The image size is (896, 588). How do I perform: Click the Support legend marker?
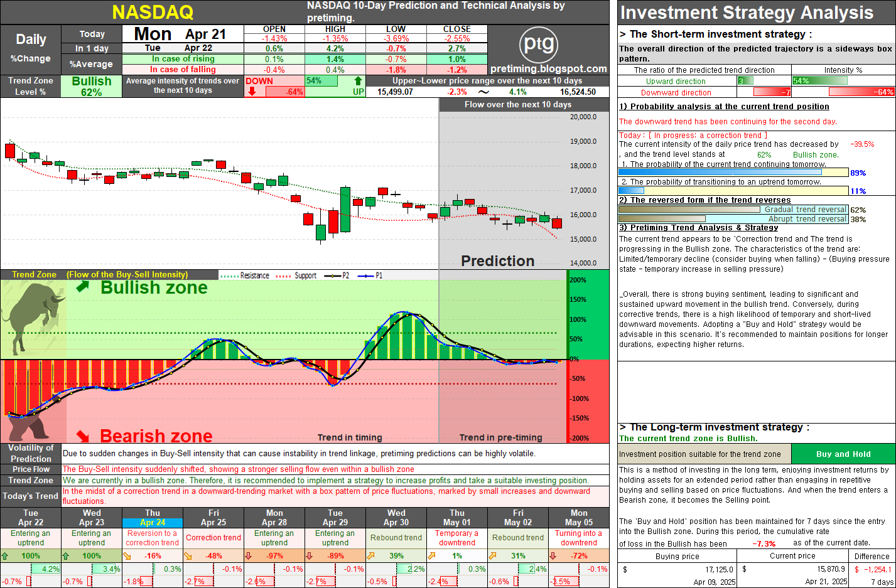point(284,275)
